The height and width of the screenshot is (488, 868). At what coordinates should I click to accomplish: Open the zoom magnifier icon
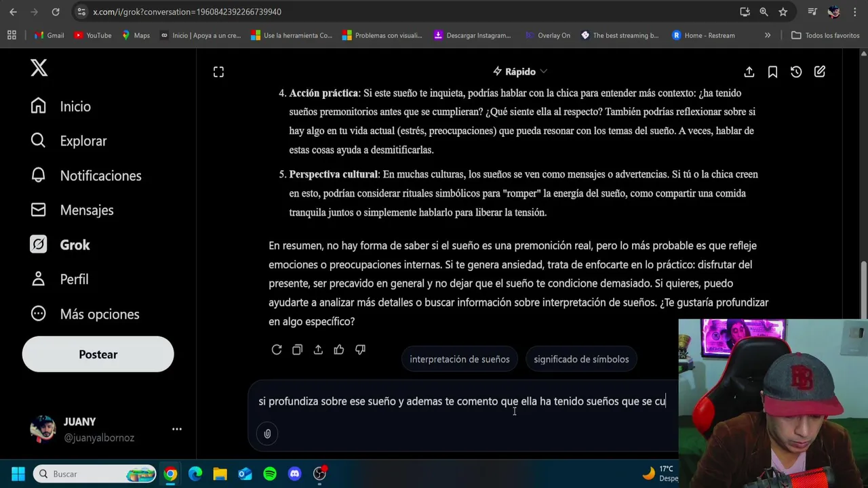click(x=764, y=12)
